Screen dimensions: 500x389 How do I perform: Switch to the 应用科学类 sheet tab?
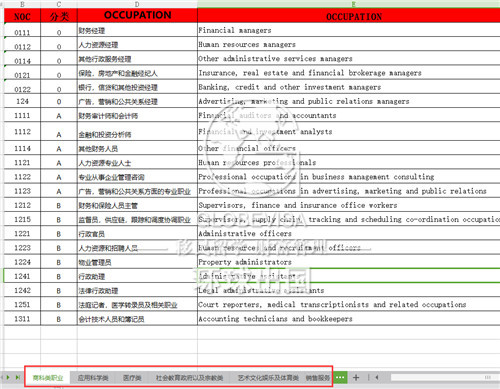(x=93, y=378)
